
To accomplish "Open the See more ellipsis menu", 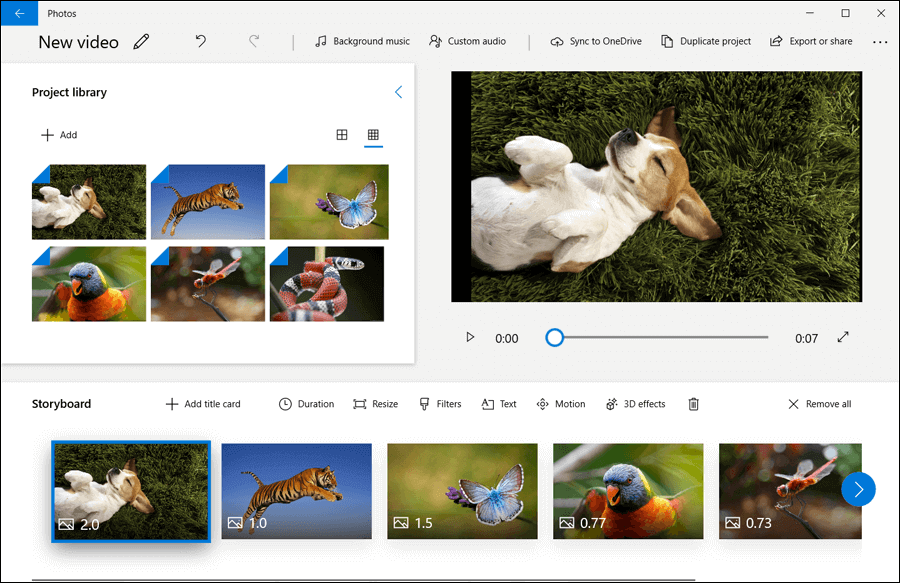I will click(879, 41).
